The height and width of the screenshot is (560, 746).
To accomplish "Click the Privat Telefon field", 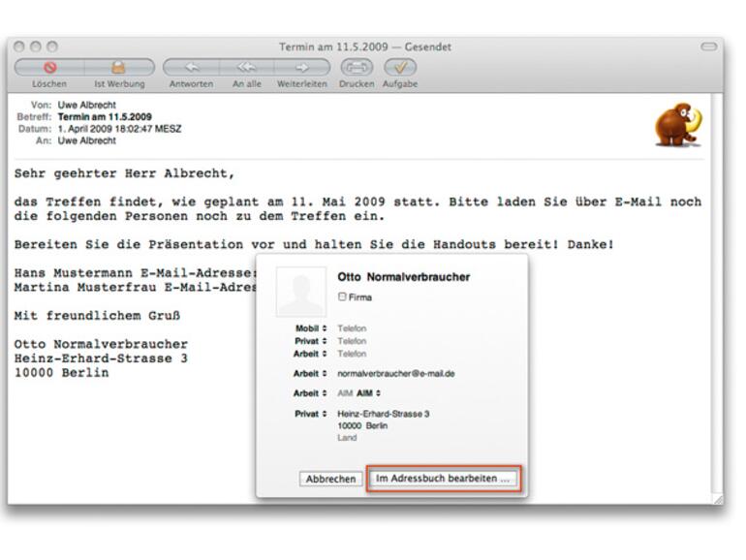I will pyautogui.click(x=352, y=341).
